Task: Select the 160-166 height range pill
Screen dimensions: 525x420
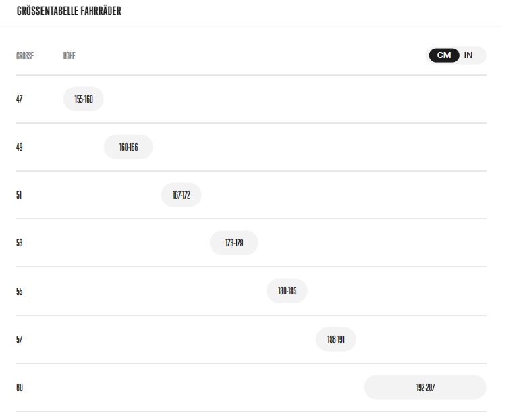Action: coord(128,147)
